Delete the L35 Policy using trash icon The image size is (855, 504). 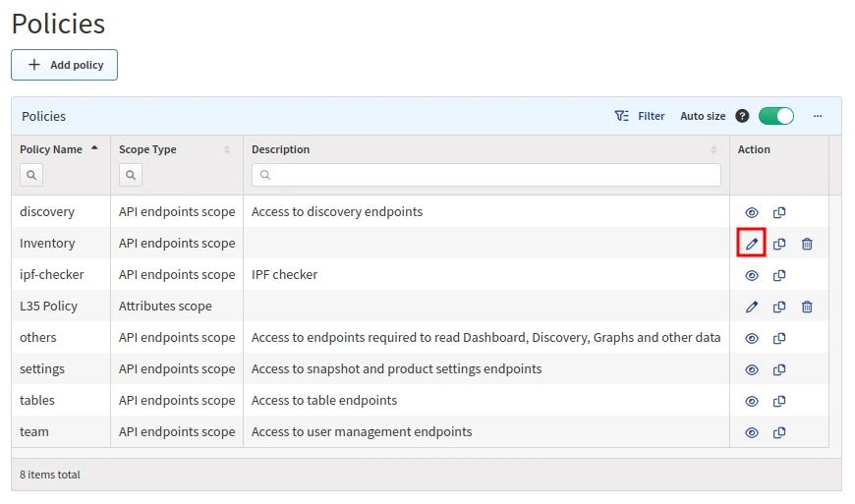coord(807,307)
